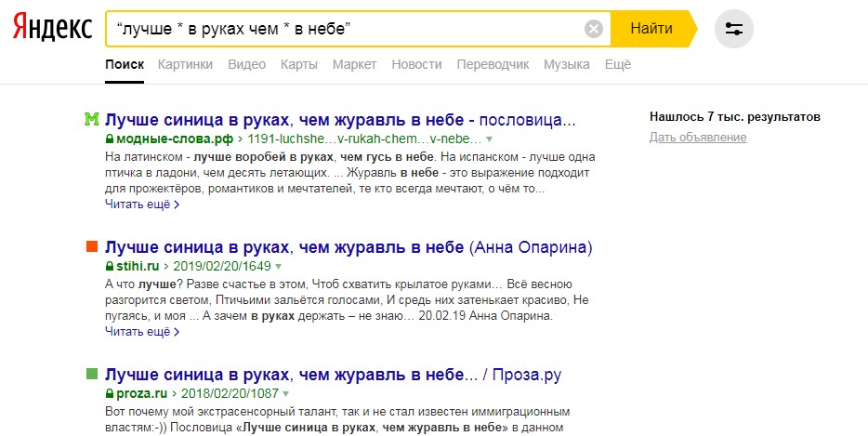The width and height of the screenshot is (868, 436).
Task: Open the Анна Опарина result title
Action: click(349, 247)
